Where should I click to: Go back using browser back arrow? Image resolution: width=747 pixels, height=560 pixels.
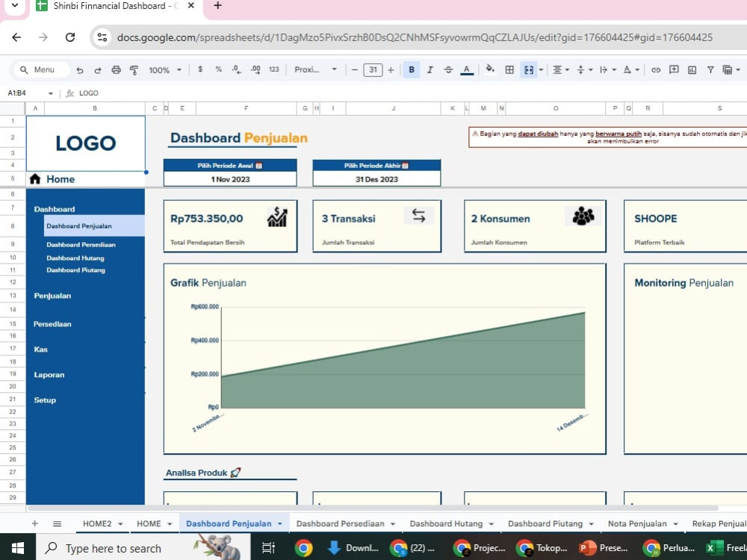click(x=16, y=37)
